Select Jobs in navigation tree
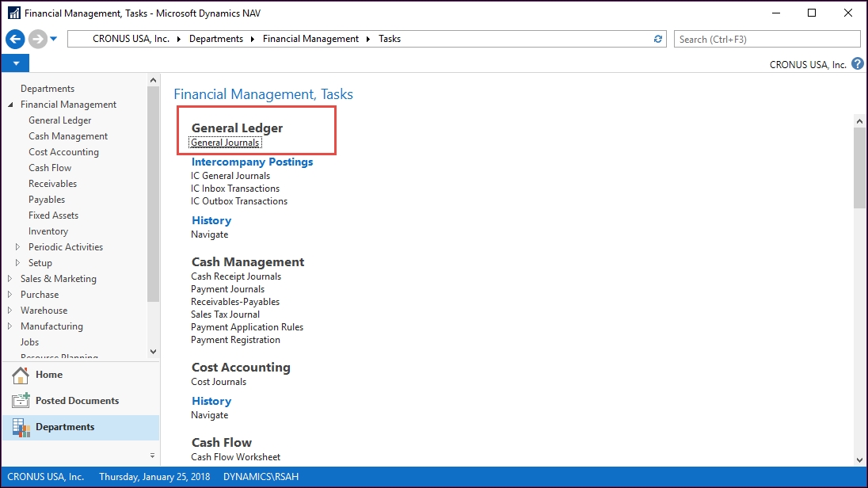This screenshot has height=488, width=868. click(30, 342)
